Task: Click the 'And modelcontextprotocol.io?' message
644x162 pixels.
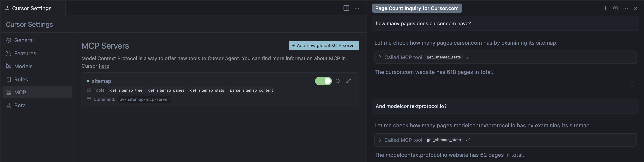Action: point(505,106)
